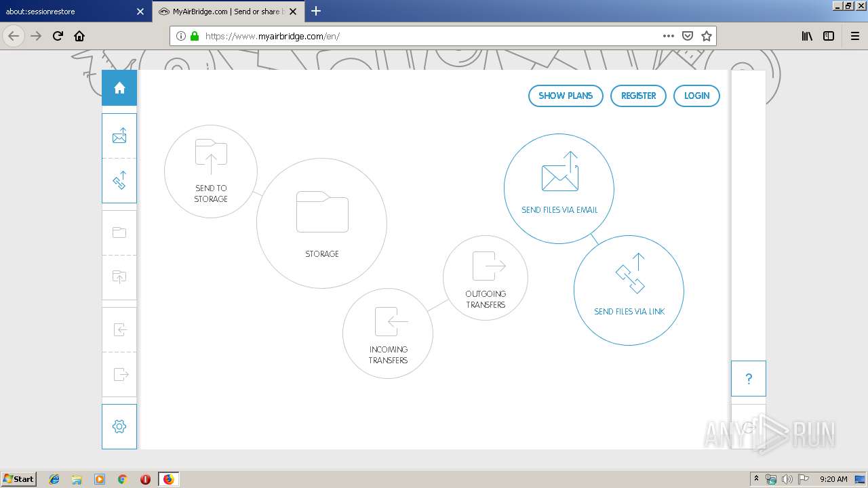Go back to the previous page

(x=14, y=36)
